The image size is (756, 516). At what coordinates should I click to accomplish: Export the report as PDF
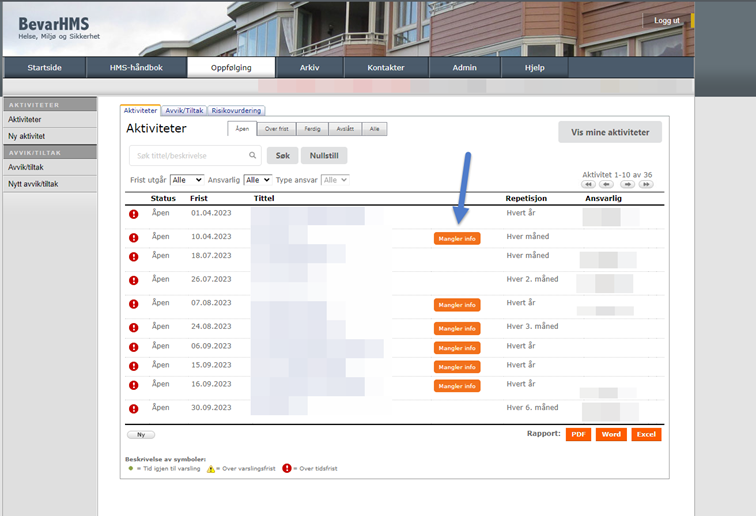[578, 434]
